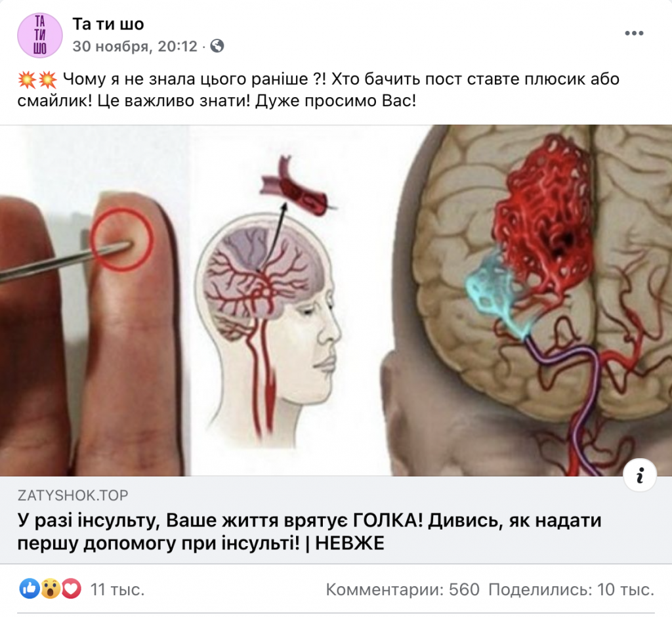Click the blue Like reaction icon
The height and width of the screenshot is (617, 672).
[30, 589]
